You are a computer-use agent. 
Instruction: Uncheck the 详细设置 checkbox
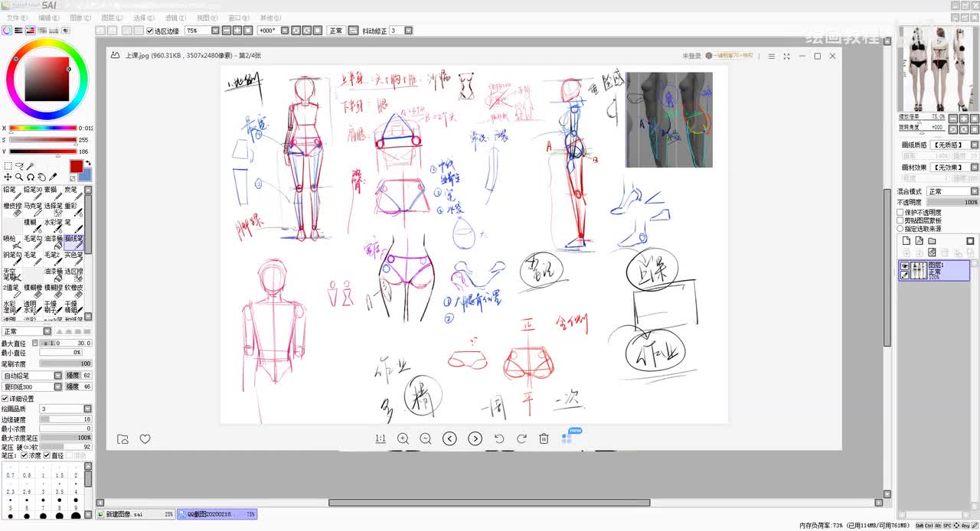click(5, 399)
